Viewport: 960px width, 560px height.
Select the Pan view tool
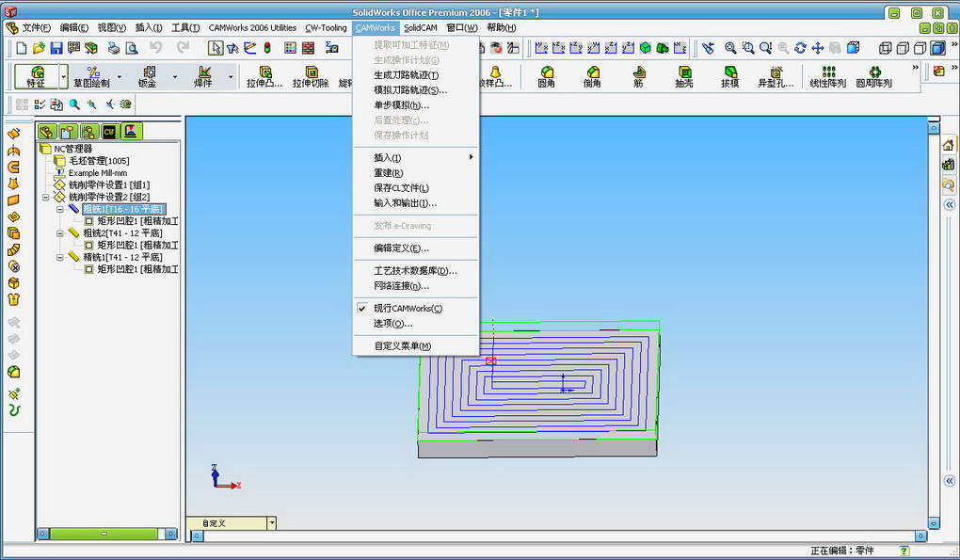[817, 48]
